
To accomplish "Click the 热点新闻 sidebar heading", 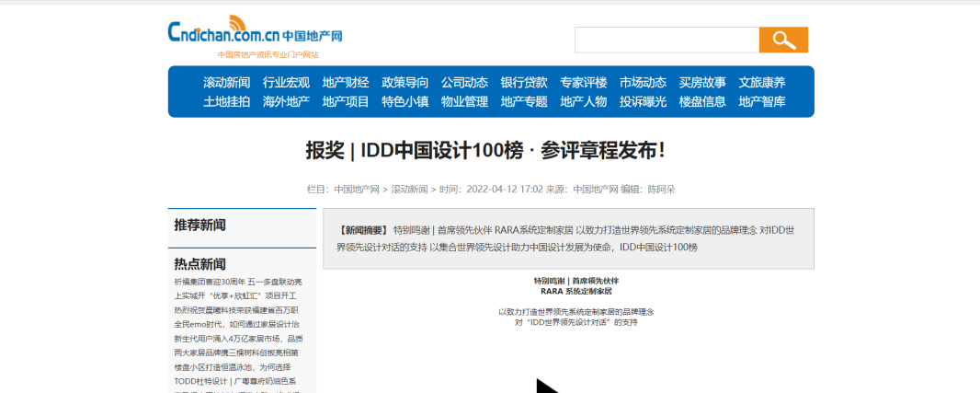I will (200, 263).
